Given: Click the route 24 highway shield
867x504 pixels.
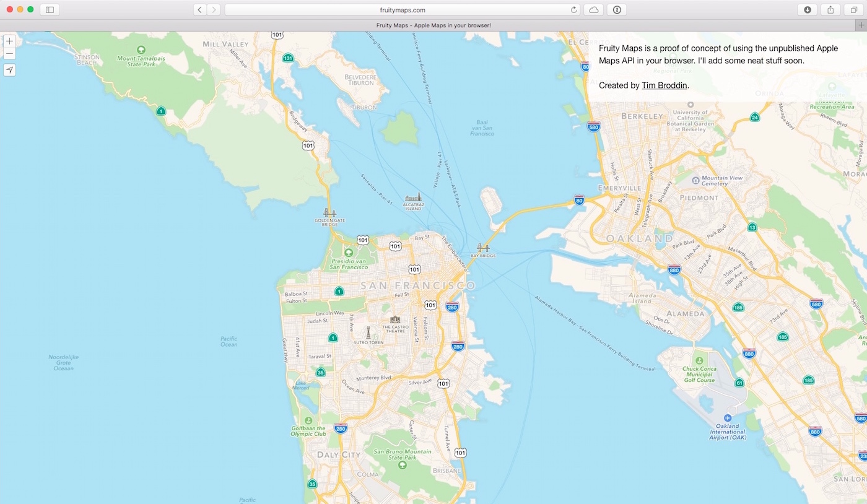Looking at the screenshot, I should pyautogui.click(x=754, y=117).
